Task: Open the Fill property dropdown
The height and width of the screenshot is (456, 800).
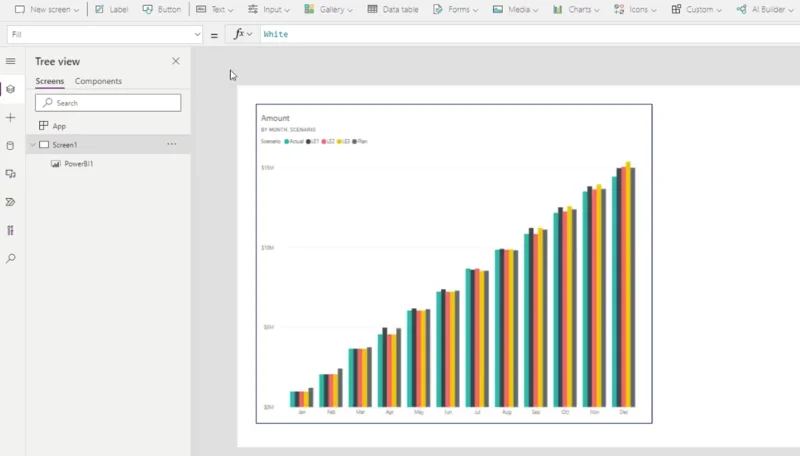Action: click(105, 34)
